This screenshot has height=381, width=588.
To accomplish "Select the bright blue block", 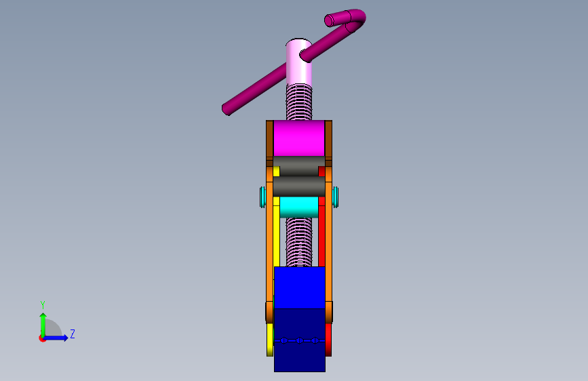I will pyautogui.click(x=299, y=287).
